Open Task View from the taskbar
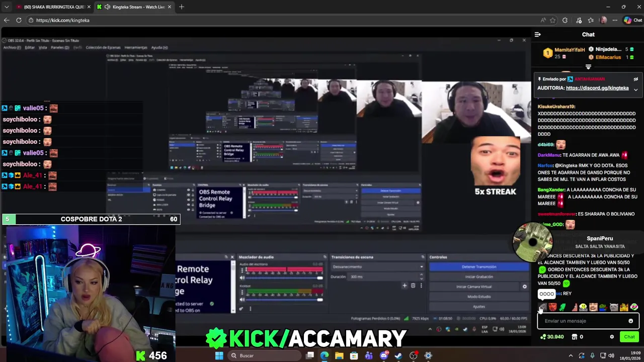644x362 pixels. tap(310, 355)
